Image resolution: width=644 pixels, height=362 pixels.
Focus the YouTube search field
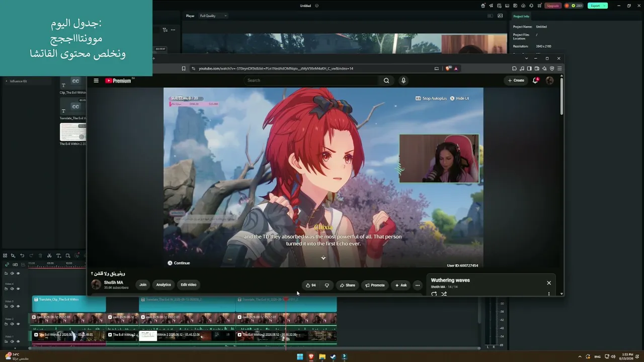tap(311, 80)
